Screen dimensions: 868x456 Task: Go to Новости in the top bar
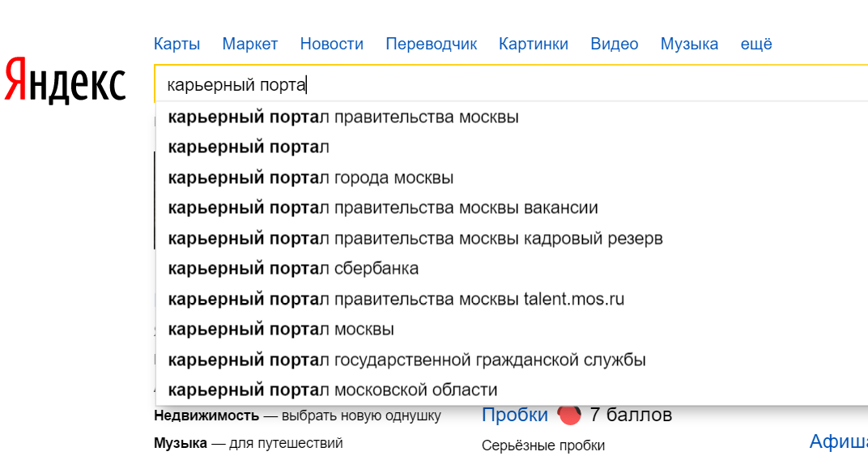point(331,44)
